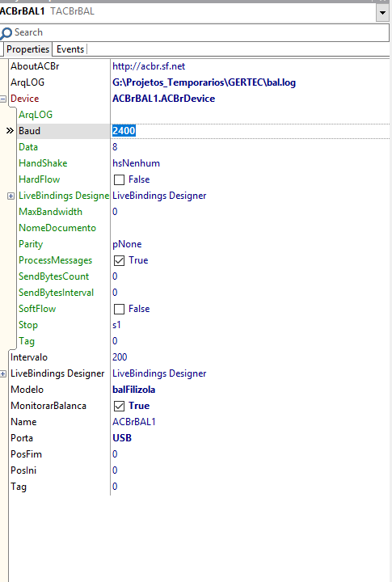Viewport: 392px width, 582px height.
Task: Click the Porta value USB
Action: click(122, 438)
